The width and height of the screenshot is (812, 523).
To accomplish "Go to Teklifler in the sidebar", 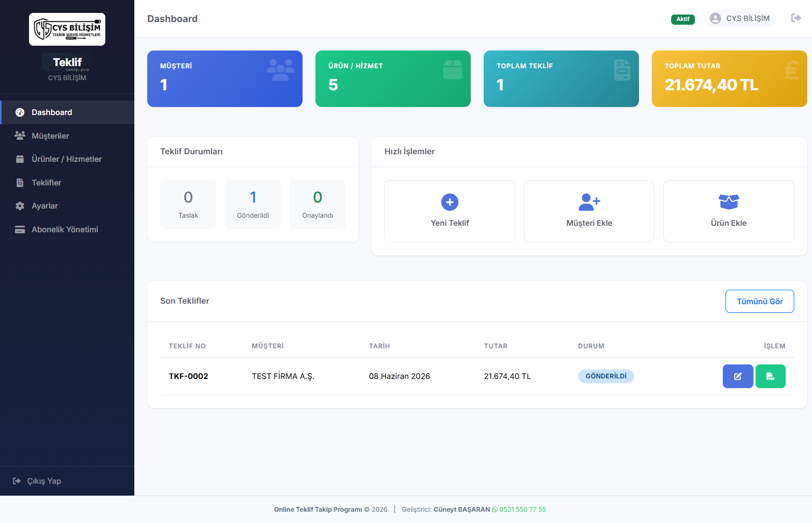I will 67,183.
